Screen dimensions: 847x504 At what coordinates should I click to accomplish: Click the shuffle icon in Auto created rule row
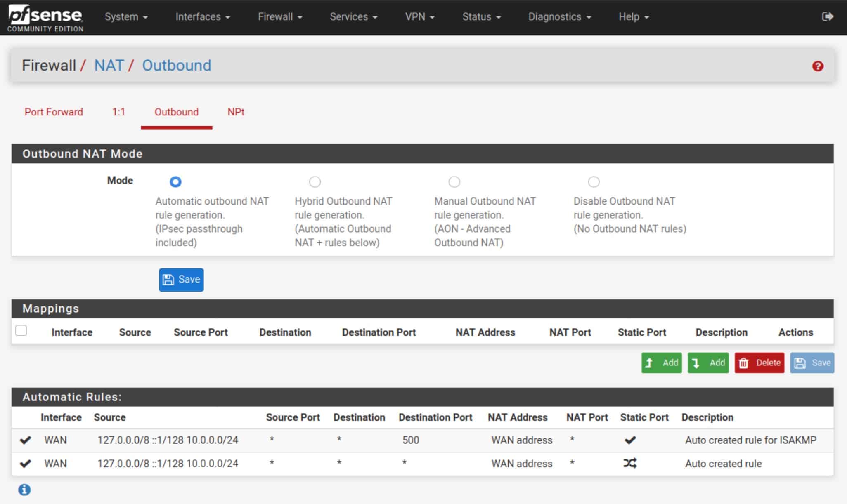point(630,463)
